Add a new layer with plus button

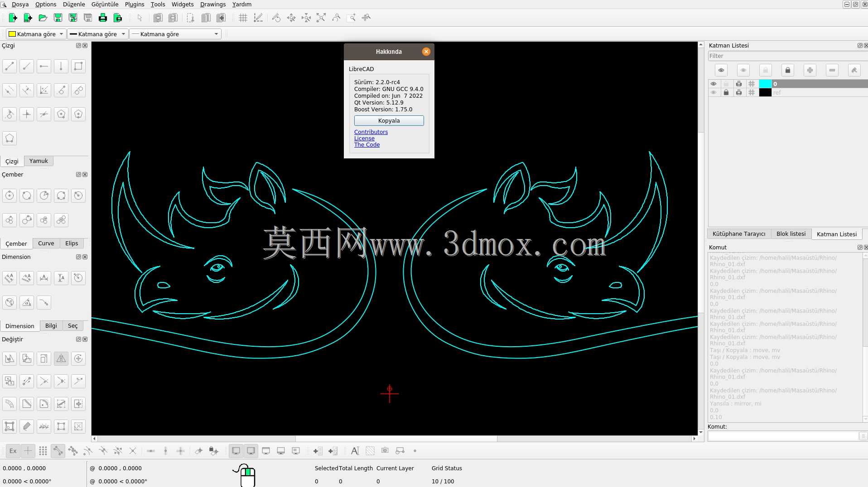810,70
